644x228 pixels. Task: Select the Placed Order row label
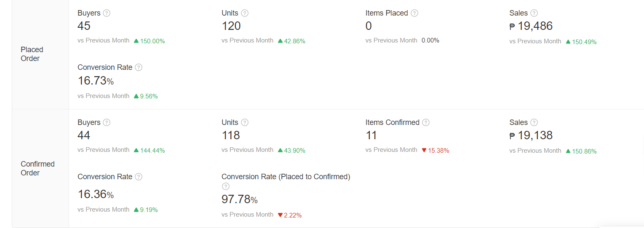(32, 54)
